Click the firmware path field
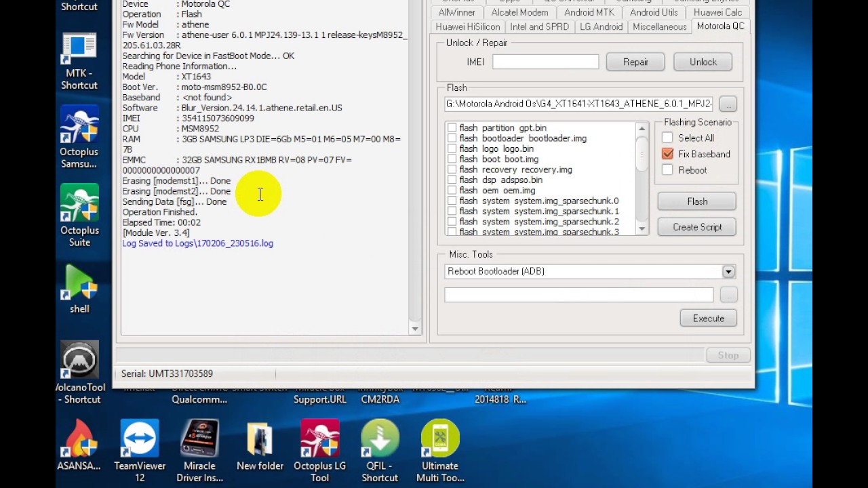Image resolution: width=868 pixels, height=488 pixels. (579, 104)
